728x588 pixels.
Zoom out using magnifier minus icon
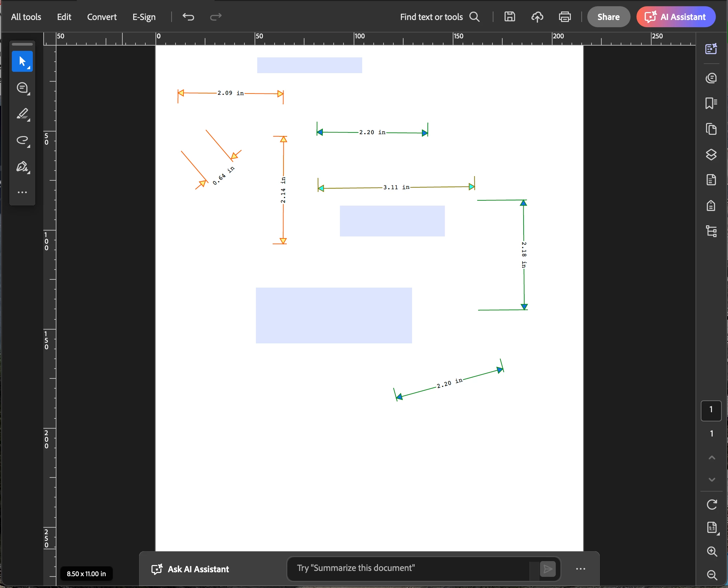712,575
